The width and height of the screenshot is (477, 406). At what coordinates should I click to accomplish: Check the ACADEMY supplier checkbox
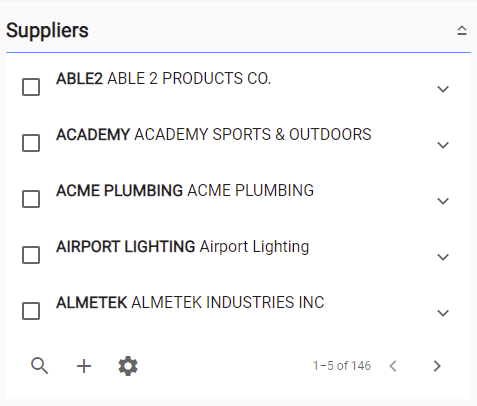click(x=31, y=143)
